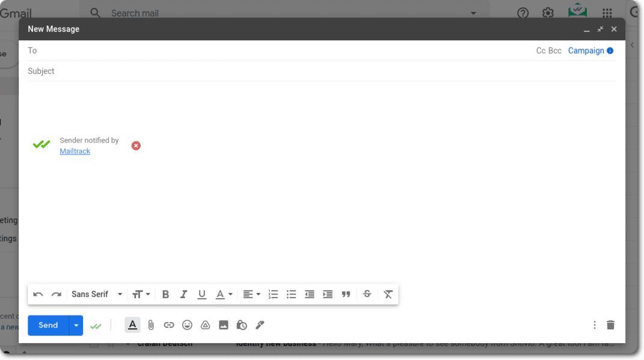The image size is (644, 360).
Task: Click the insert signature pen icon
Action: [x=260, y=325]
